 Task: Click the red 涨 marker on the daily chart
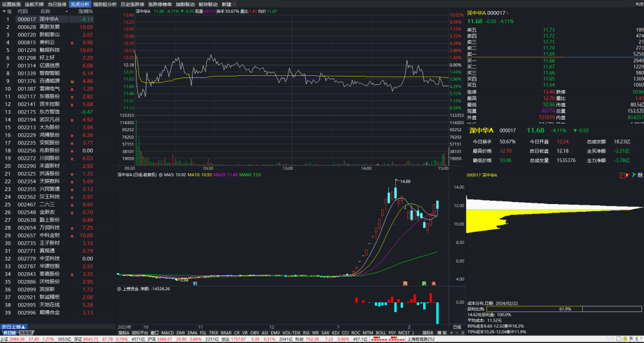433,284
